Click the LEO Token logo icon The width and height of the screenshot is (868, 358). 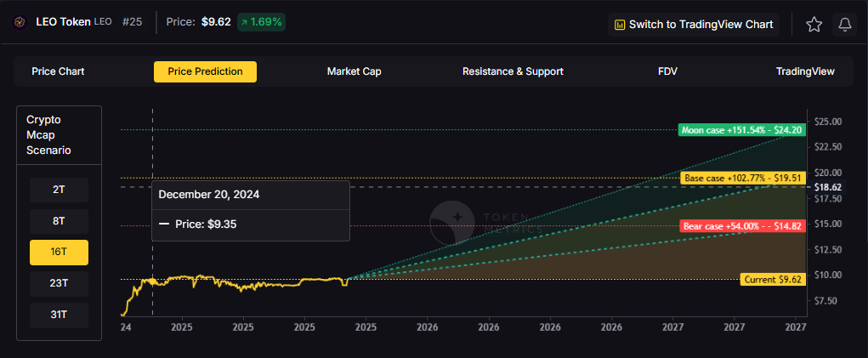(x=20, y=22)
